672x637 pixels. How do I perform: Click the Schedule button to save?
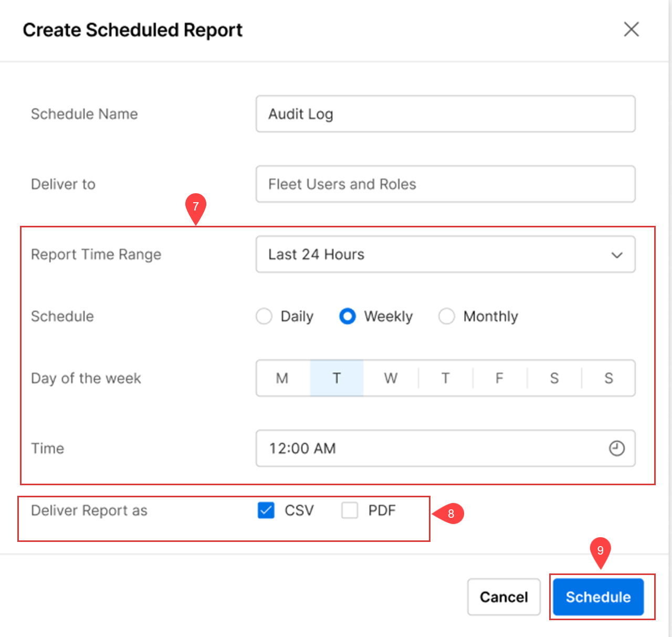(x=597, y=597)
